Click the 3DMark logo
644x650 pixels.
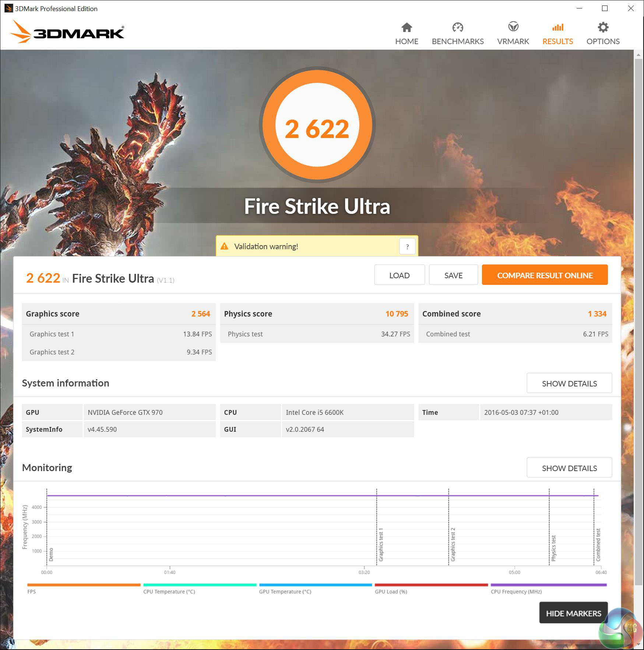click(x=67, y=32)
